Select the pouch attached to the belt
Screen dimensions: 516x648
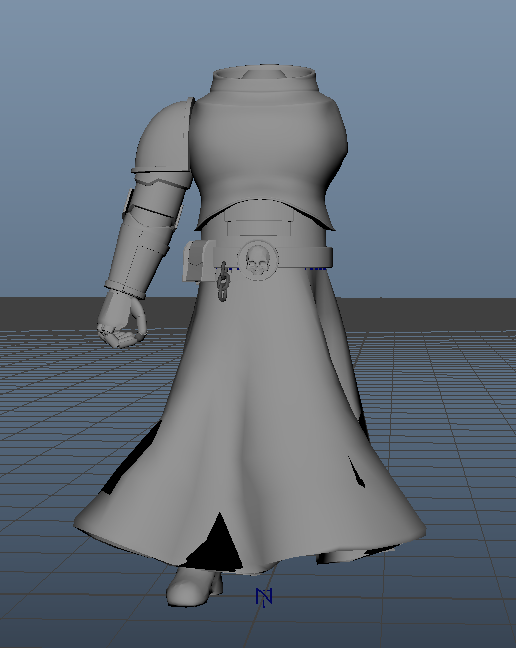(199, 261)
